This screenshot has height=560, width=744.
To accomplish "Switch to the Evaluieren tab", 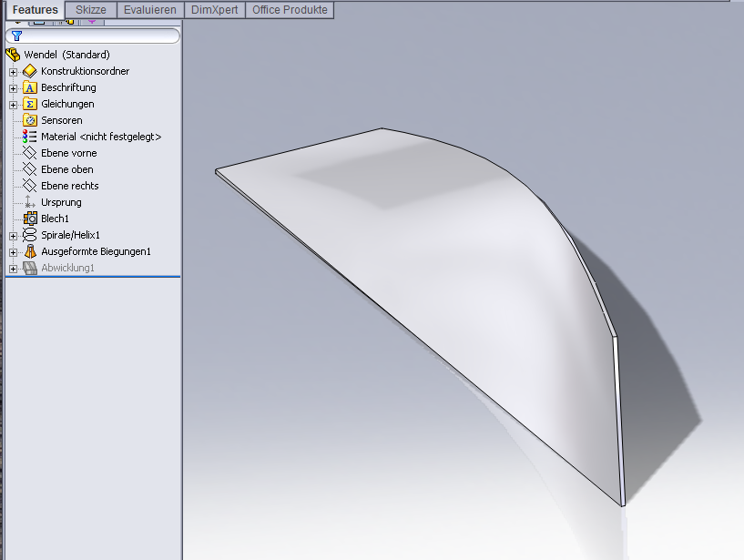I will click(149, 10).
